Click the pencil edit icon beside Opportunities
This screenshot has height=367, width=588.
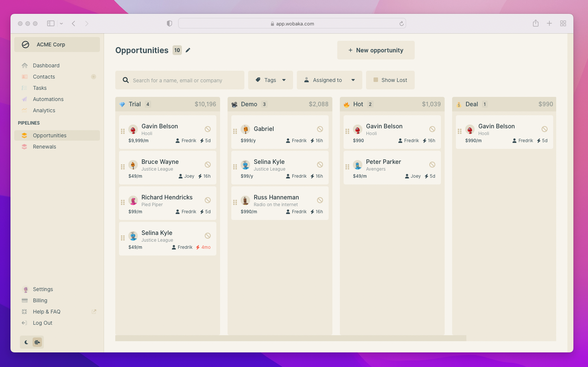pyautogui.click(x=188, y=50)
